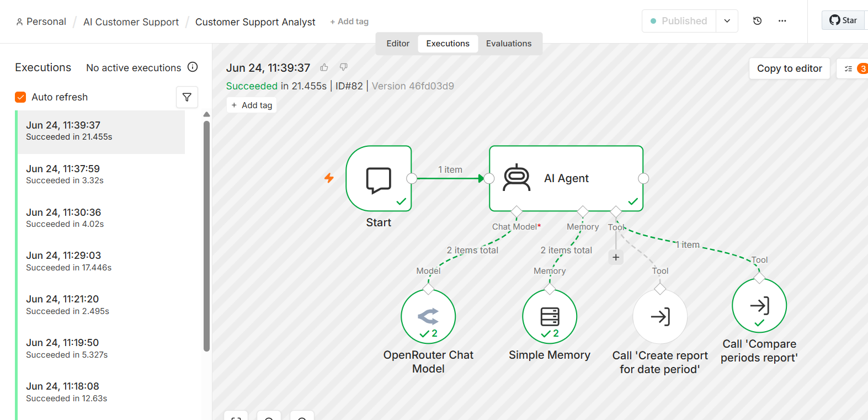Select the OpenRouter Chat Model node
Viewport: 868px width, 420px height.
pos(428,317)
